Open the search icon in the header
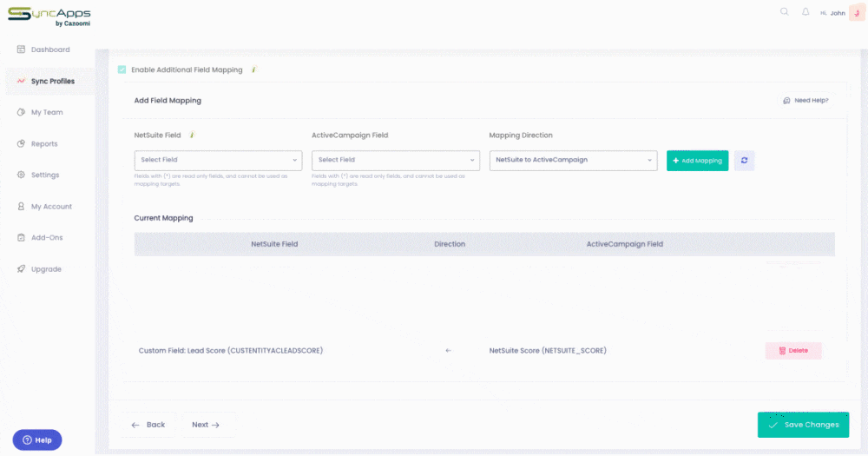This screenshot has width=868, height=456. pyautogui.click(x=785, y=11)
